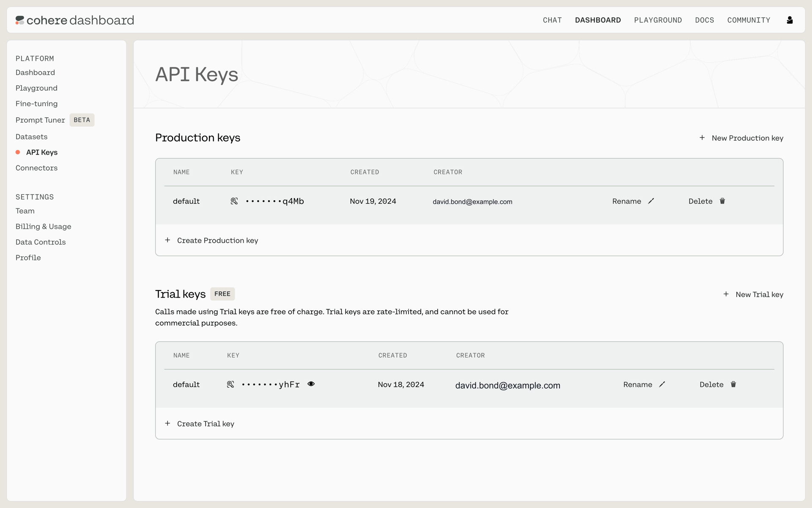812x508 pixels.
Task: Click the Cohere logo icon
Action: pyautogui.click(x=20, y=20)
